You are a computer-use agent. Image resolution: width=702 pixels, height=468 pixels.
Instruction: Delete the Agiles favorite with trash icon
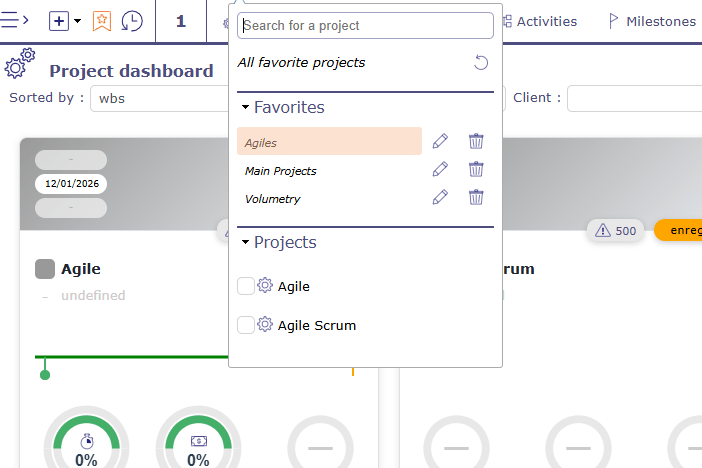click(x=476, y=142)
